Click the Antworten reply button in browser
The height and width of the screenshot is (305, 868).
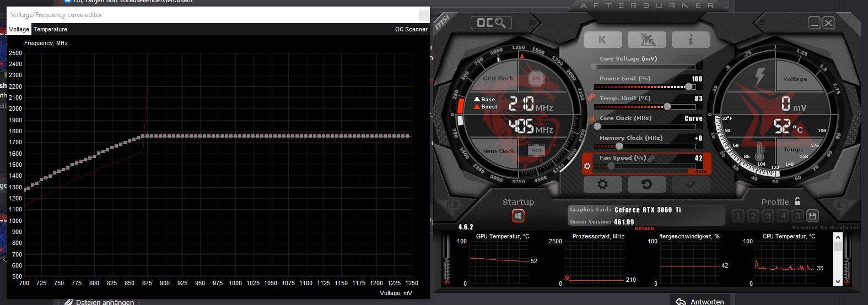tap(699, 301)
